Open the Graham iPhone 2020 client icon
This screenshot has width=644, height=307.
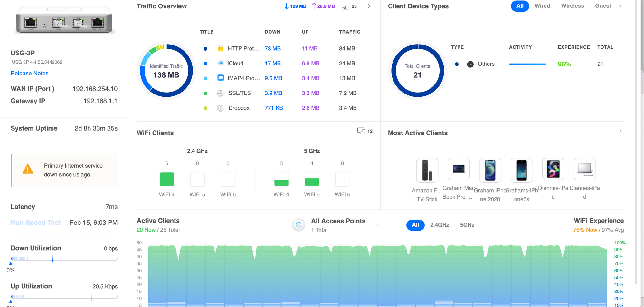coord(490,170)
